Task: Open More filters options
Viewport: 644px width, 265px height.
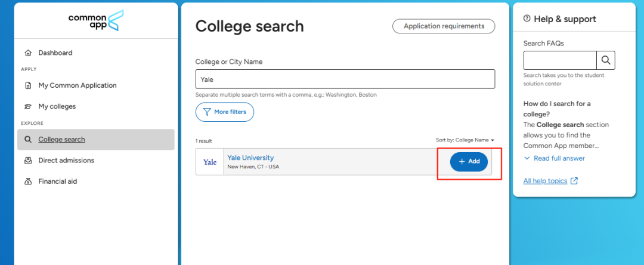Action: pyautogui.click(x=225, y=112)
